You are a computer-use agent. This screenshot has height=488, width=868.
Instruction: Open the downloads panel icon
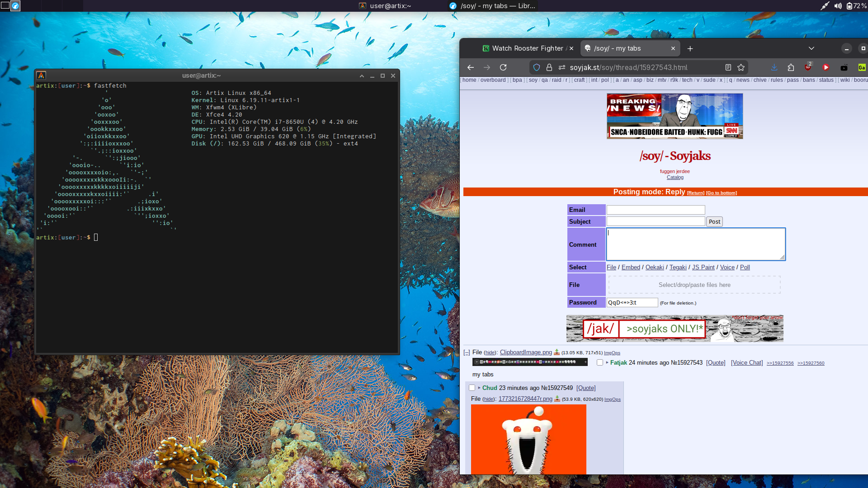[x=774, y=67]
